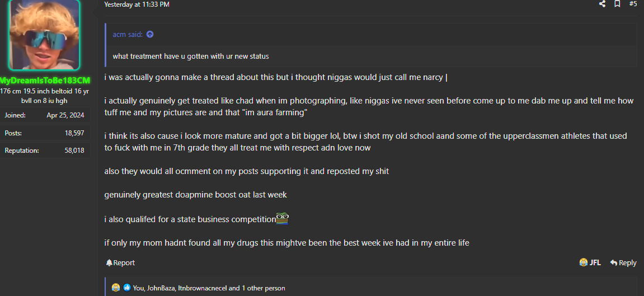Click the up-arrow icon beside 'acm said:'
Viewport: 644px width, 296px height.
click(x=150, y=35)
